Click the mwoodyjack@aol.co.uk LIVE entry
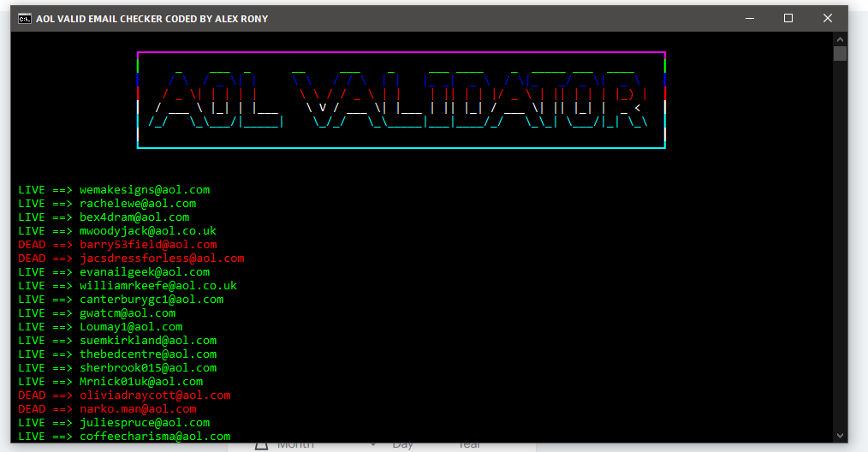868x452 pixels. coord(147,231)
